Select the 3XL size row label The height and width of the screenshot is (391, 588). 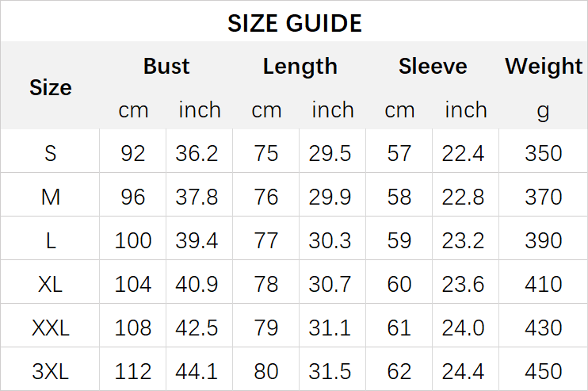[50, 371]
